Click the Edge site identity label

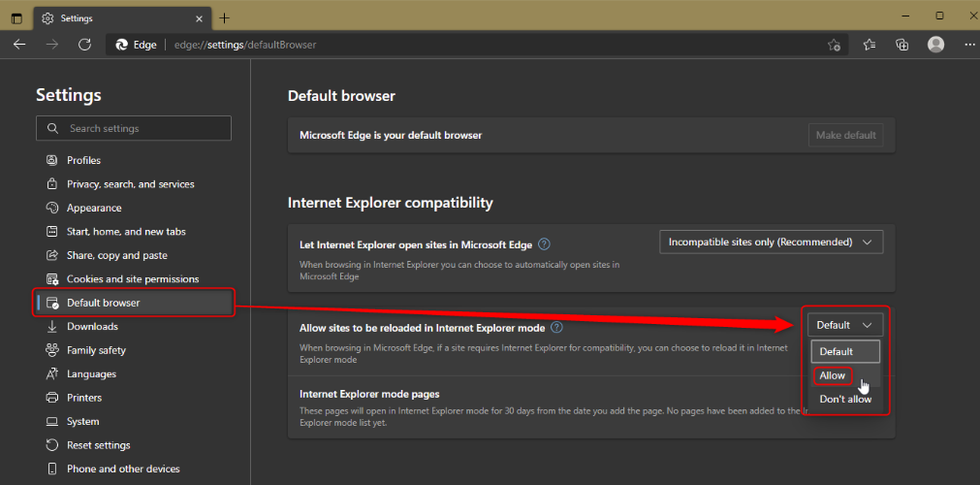(x=136, y=45)
